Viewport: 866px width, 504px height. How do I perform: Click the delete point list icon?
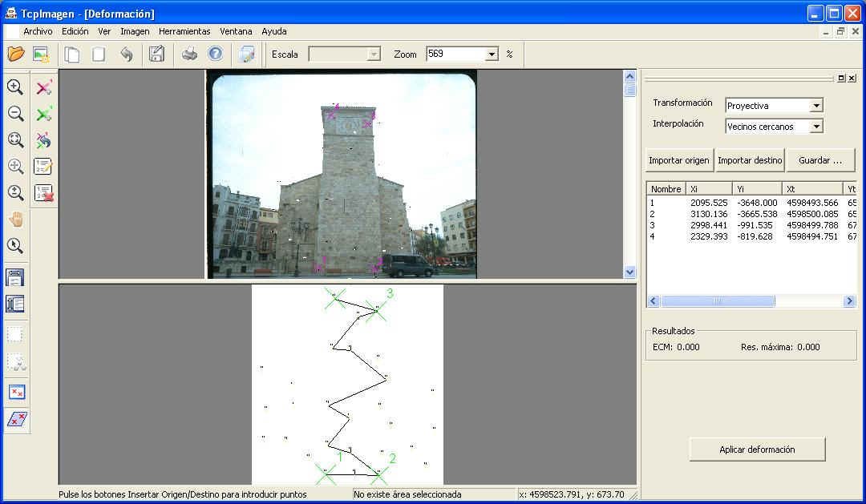pyautogui.click(x=44, y=193)
